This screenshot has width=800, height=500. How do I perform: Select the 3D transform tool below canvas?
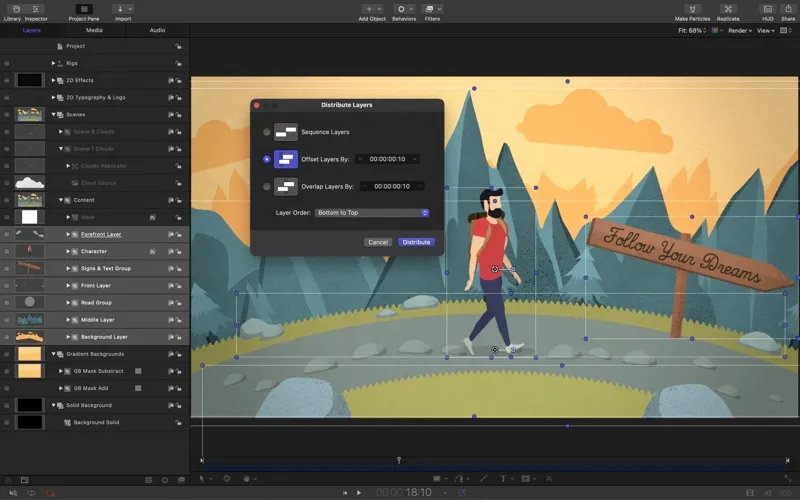click(227, 479)
